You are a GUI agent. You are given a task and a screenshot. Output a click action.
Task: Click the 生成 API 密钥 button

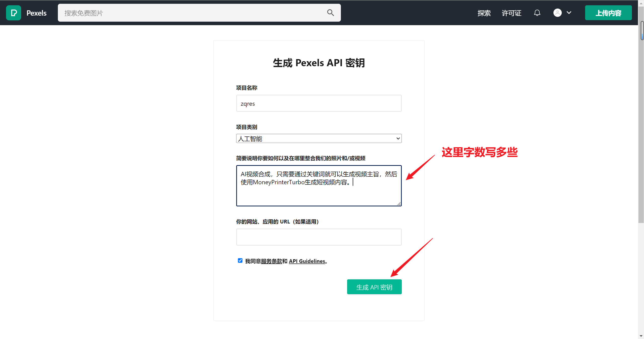point(374,287)
